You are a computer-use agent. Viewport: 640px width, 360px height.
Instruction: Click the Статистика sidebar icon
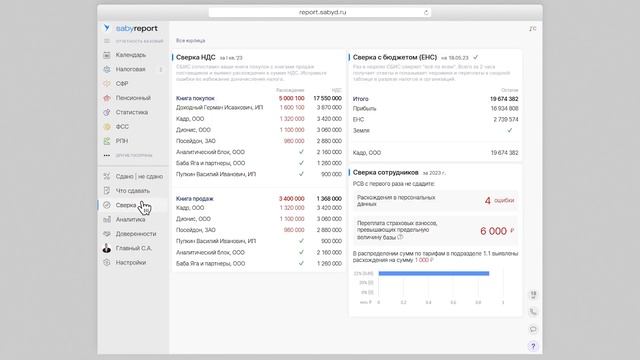point(107,112)
